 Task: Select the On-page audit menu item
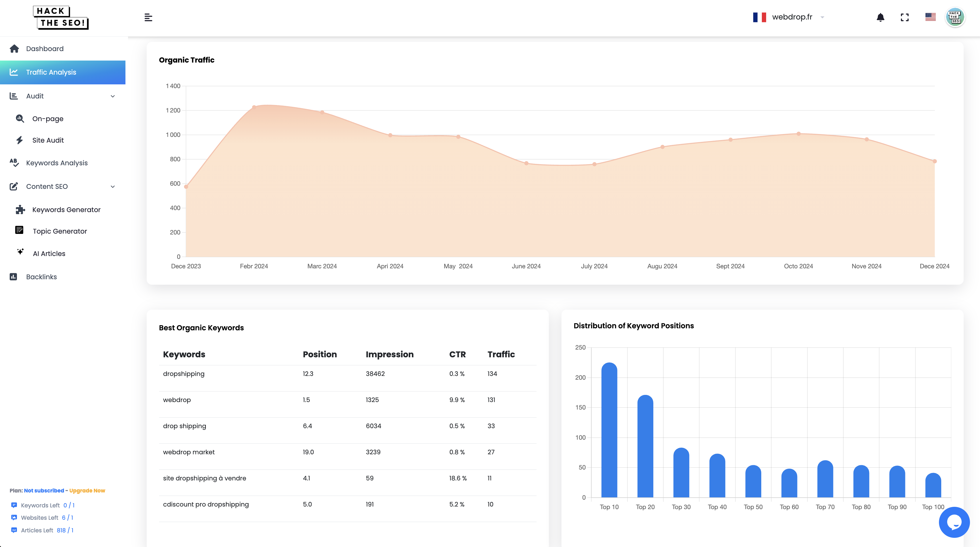48,119
